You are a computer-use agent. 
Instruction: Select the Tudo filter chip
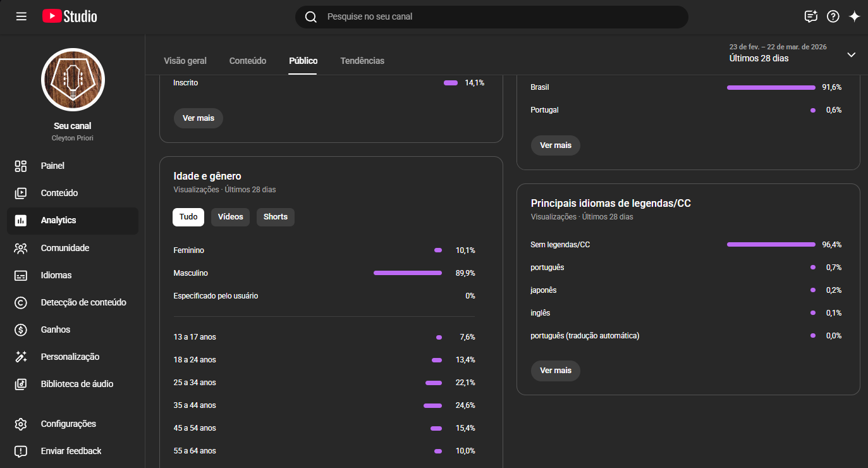(x=188, y=217)
